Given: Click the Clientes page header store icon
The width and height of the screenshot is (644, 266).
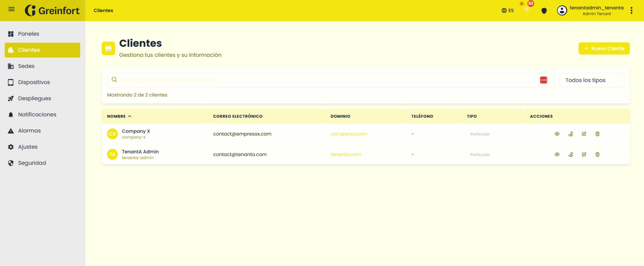Looking at the screenshot, I should pos(108,48).
